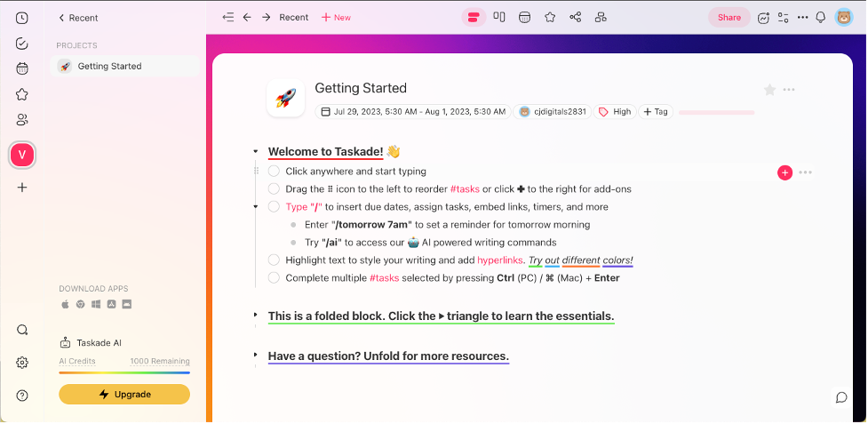Check 'Click anywhere and start typing' task
The width and height of the screenshot is (868, 424).
[x=274, y=171]
